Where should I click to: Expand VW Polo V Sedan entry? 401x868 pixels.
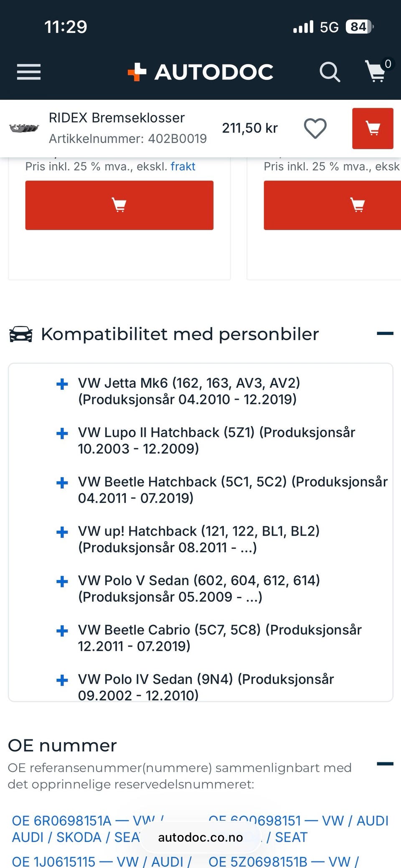pyautogui.click(x=62, y=581)
